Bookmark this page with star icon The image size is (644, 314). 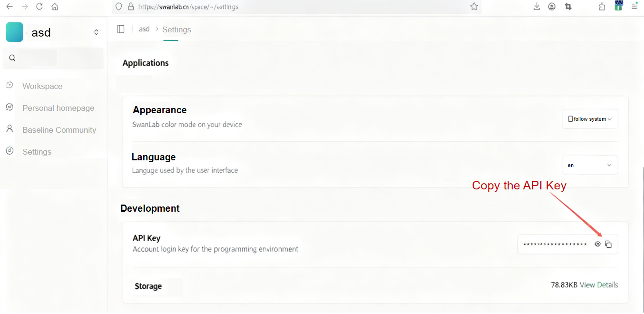click(474, 7)
